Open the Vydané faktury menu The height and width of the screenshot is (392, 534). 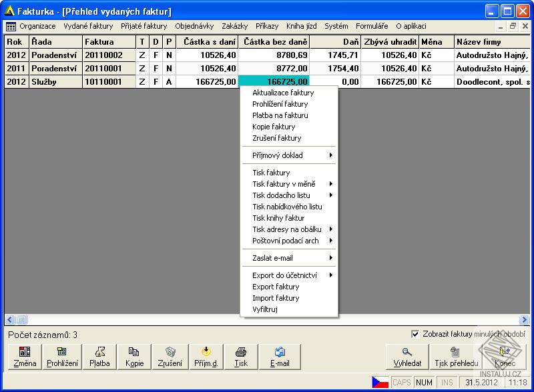pyautogui.click(x=88, y=26)
